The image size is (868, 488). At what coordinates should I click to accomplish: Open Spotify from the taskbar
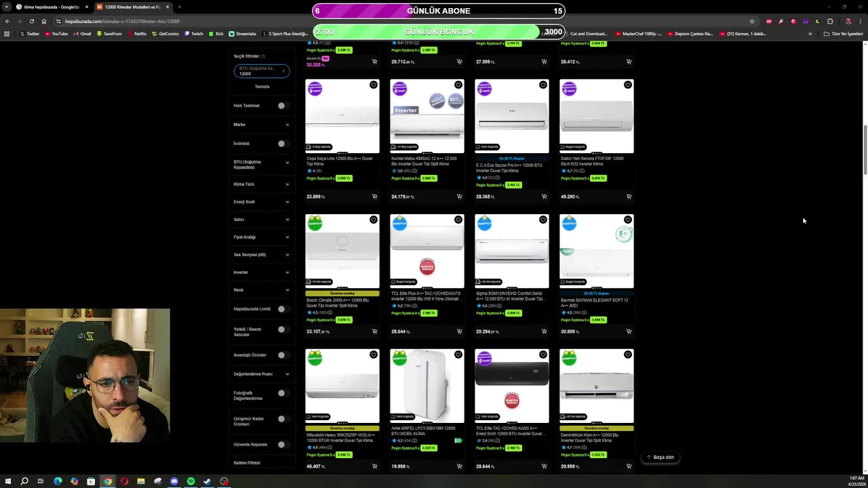pyautogui.click(x=191, y=481)
